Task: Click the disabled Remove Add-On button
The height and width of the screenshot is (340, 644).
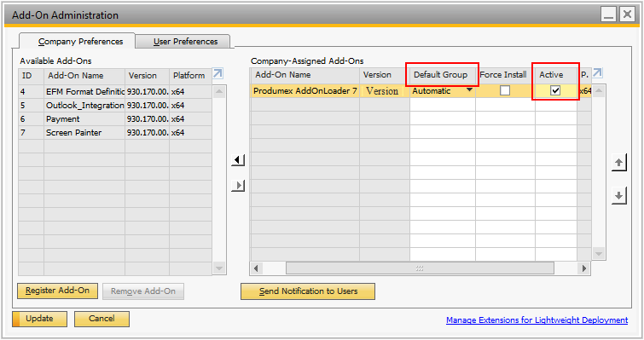Action: click(143, 291)
